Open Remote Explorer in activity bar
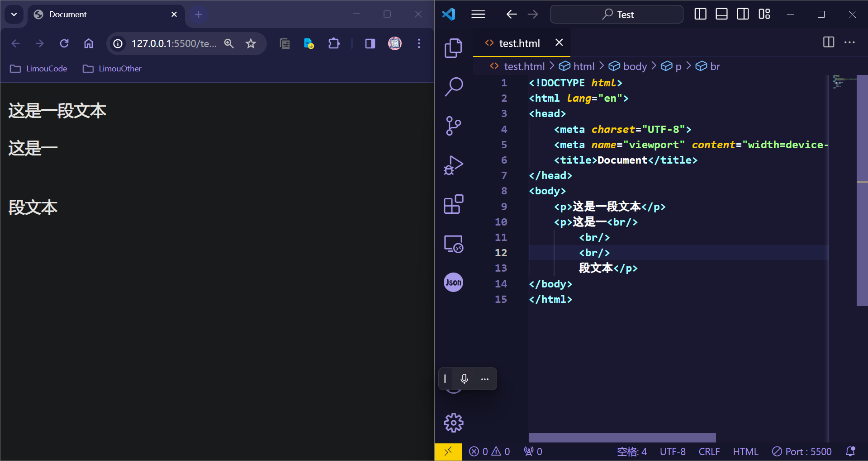868x461 pixels. [453, 244]
